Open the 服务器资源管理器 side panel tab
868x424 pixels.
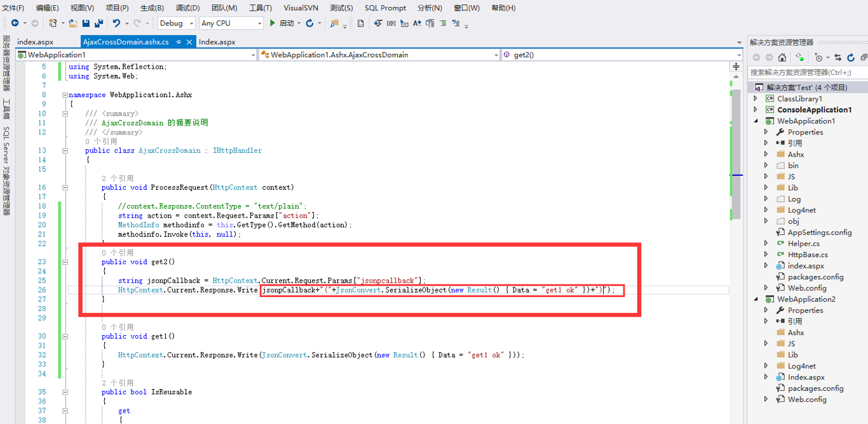[6, 63]
